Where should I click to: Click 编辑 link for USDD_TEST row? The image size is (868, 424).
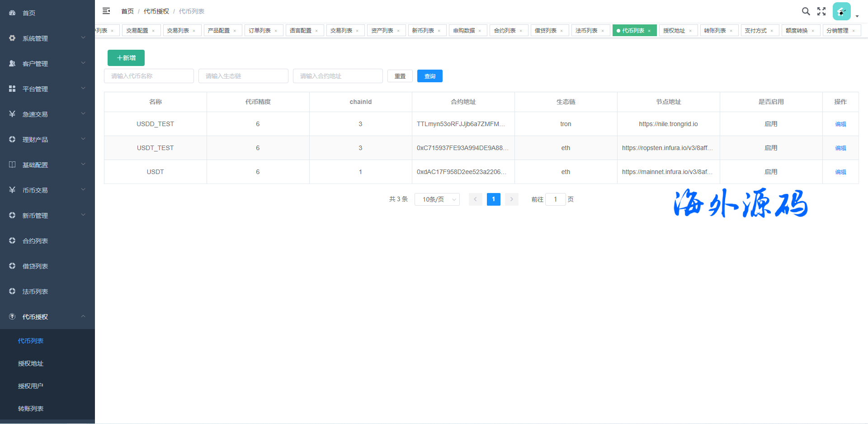pos(840,124)
